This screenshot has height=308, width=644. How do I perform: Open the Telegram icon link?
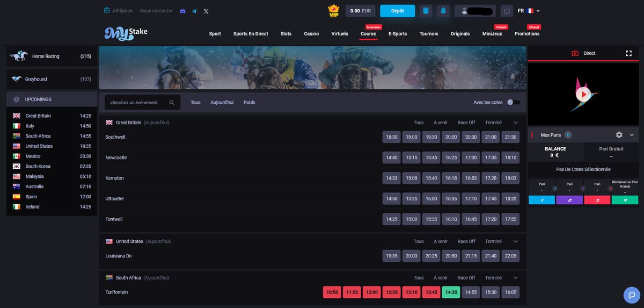click(x=194, y=11)
